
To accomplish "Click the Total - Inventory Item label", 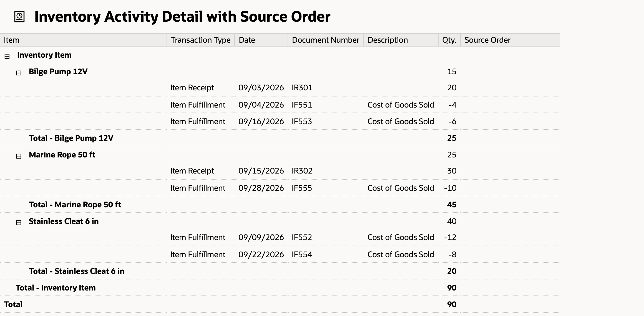I will tap(56, 288).
